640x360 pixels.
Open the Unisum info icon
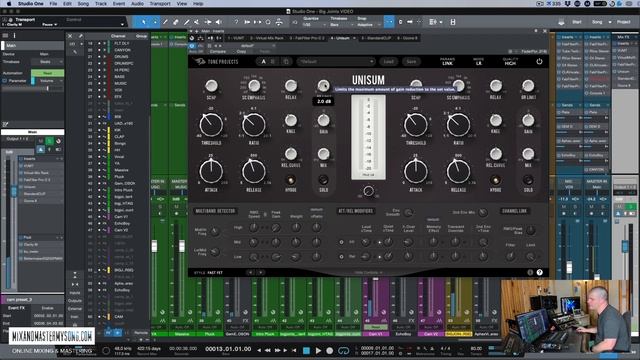pos(530,272)
